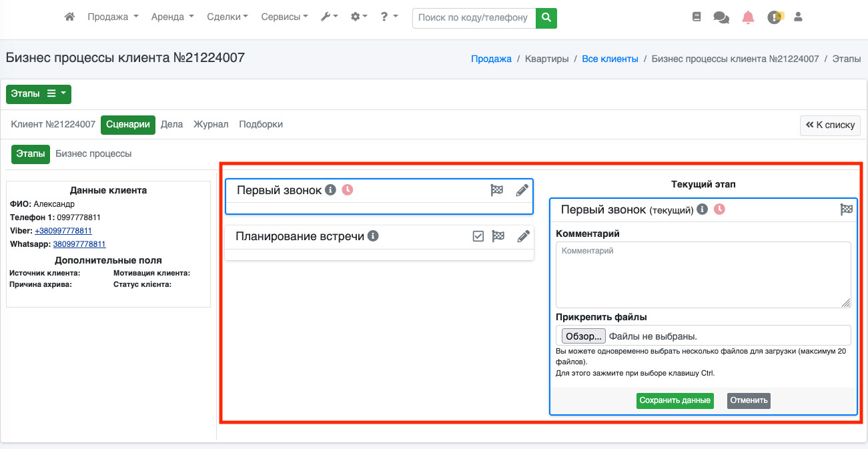Open the wrench tools menu
Viewport: 868px width, 449px height.
pyautogui.click(x=330, y=17)
